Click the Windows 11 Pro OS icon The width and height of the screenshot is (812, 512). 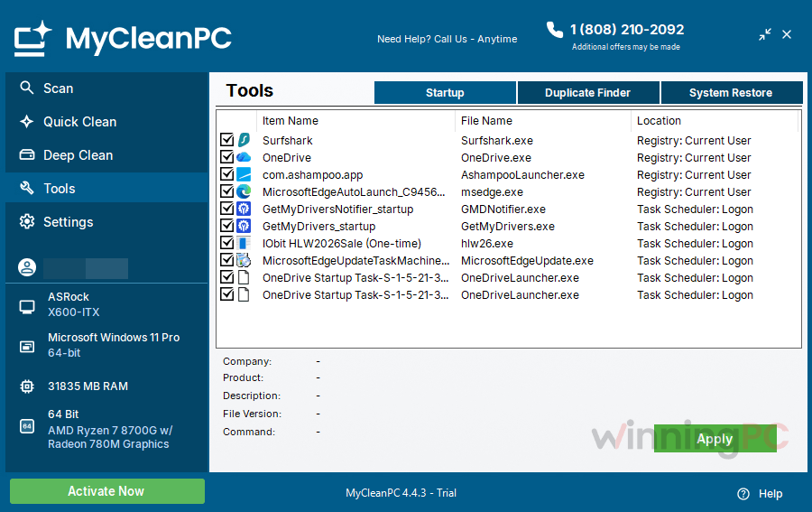tap(27, 346)
